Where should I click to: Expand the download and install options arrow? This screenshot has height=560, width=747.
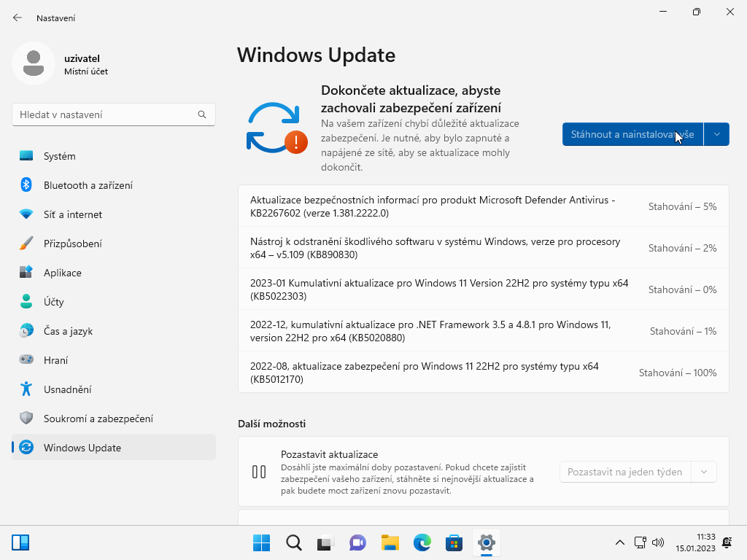(x=717, y=134)
